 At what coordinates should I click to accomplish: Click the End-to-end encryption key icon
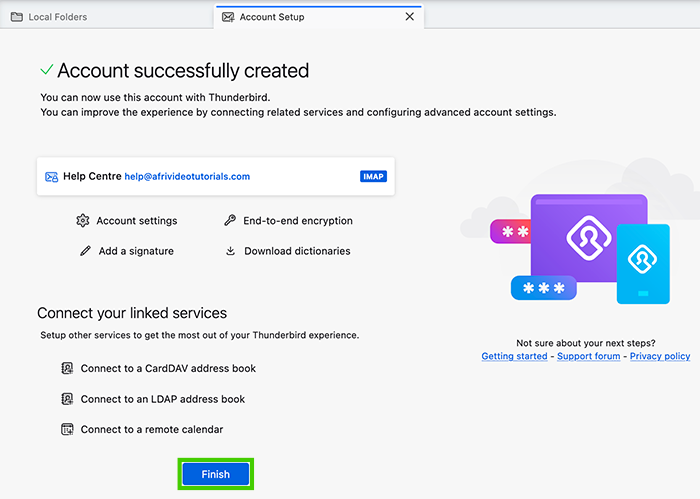[230, 221]
